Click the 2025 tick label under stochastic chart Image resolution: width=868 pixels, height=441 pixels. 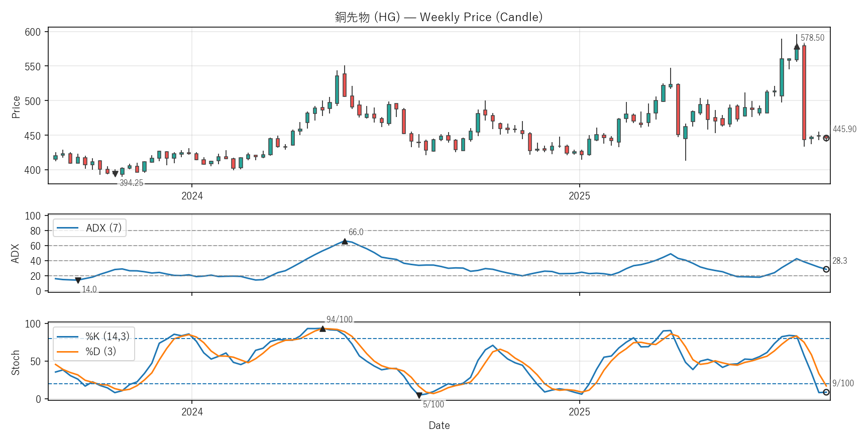coord(579,412)
